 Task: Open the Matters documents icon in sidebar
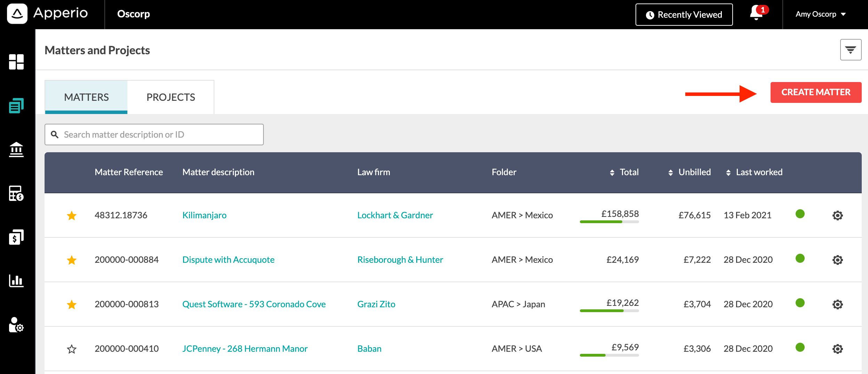tap(16, 106)
